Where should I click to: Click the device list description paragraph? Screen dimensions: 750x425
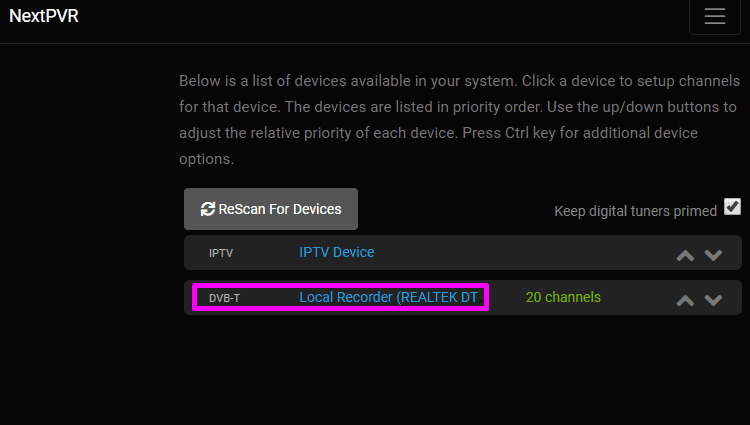[459, 120]
